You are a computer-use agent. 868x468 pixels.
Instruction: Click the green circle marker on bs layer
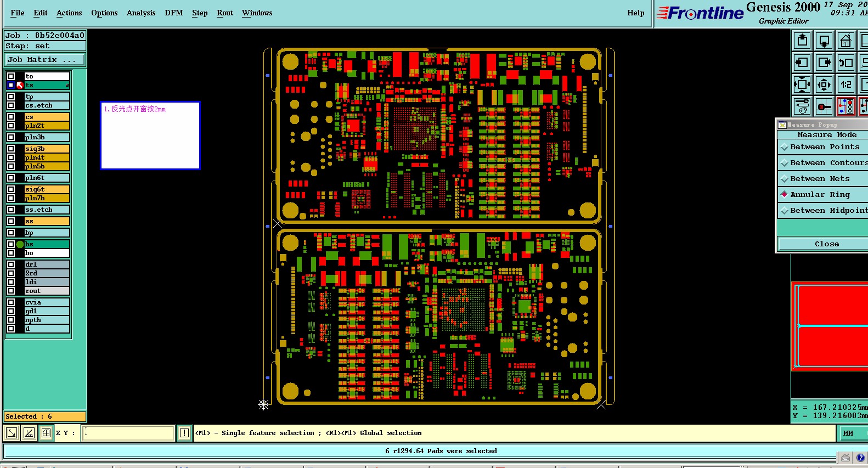(20, 244)
